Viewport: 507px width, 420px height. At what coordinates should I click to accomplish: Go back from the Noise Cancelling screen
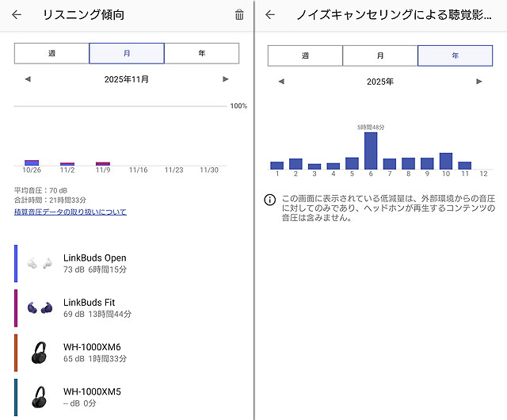[270, 15]
